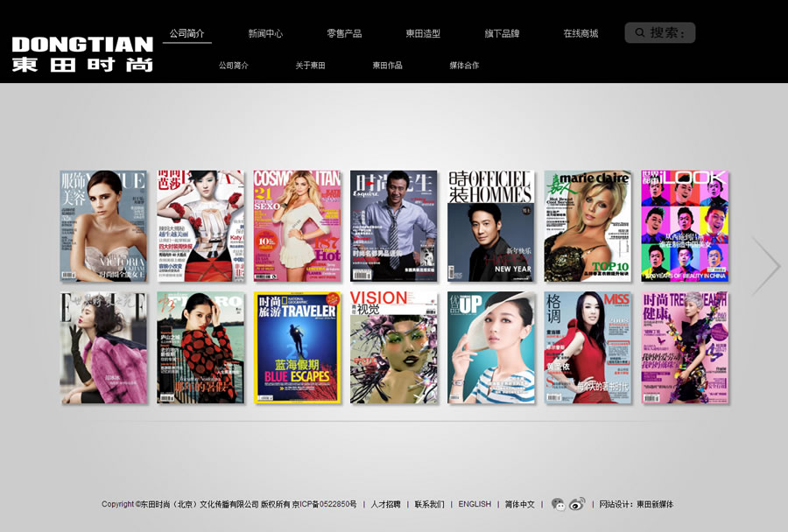Screen dimensions: 788x532
Task: Click the 媒体合作 submenu link
Action: point(464,66)
